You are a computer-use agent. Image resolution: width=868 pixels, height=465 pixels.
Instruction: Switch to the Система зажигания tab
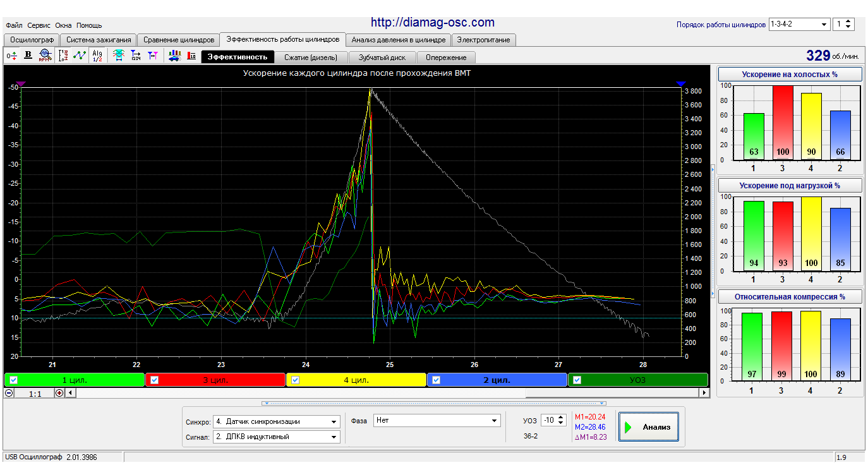98,40
